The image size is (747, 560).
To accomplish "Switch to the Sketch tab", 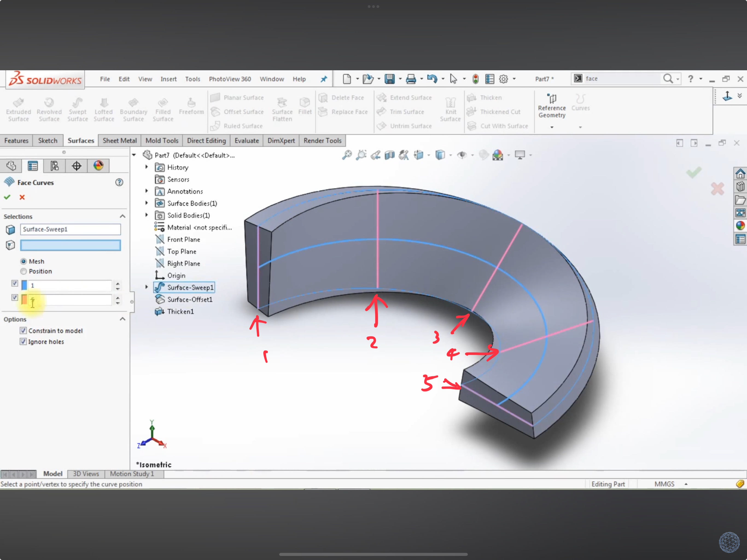I will click(x=47, y=141).
